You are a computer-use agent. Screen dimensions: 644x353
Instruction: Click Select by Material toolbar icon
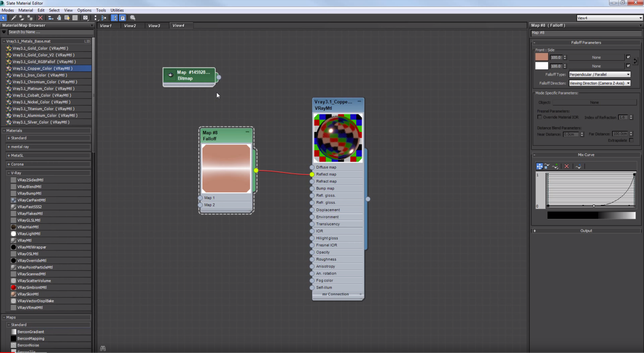coord(133,18)
